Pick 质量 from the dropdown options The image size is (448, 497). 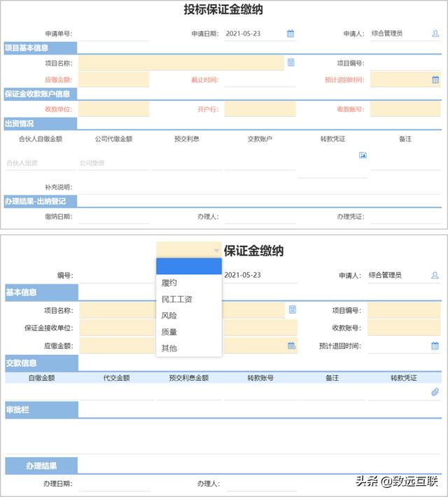tap(169, 332)
